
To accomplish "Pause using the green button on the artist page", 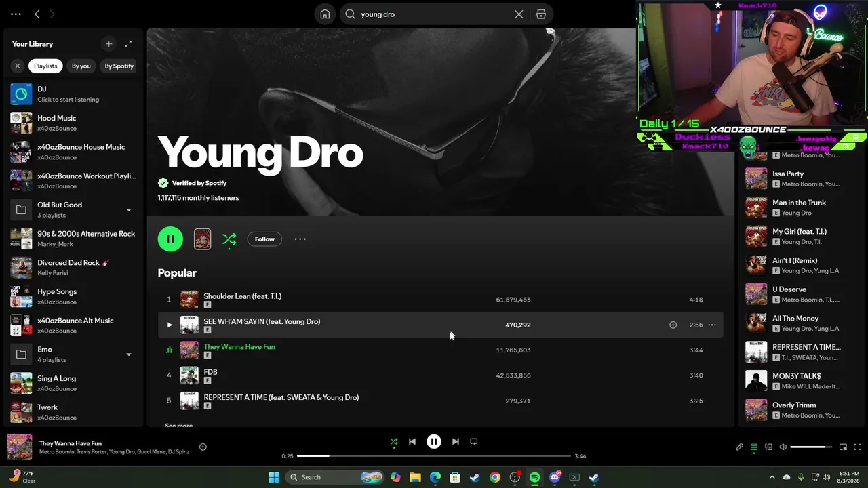I will 170,239.
